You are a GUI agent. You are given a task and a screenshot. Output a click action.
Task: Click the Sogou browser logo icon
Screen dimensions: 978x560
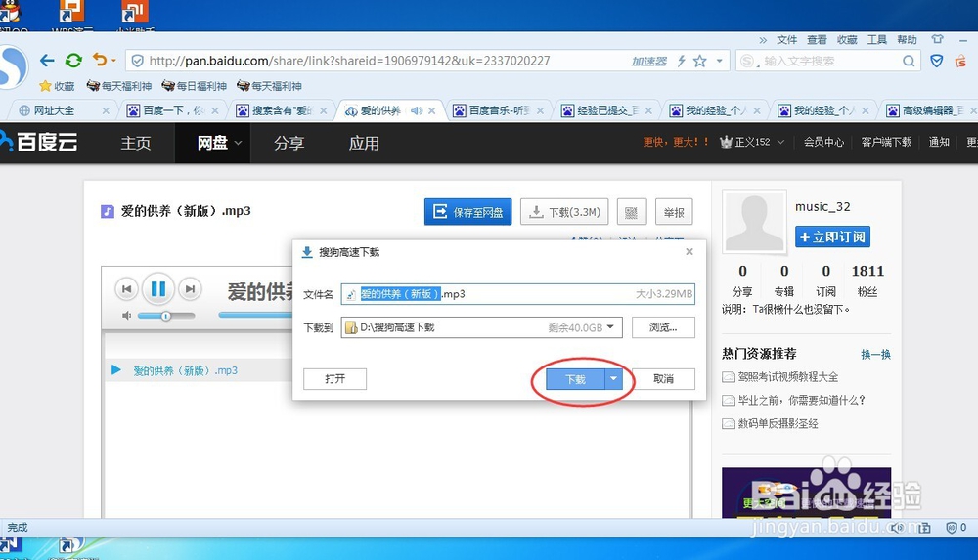point(13,66)
